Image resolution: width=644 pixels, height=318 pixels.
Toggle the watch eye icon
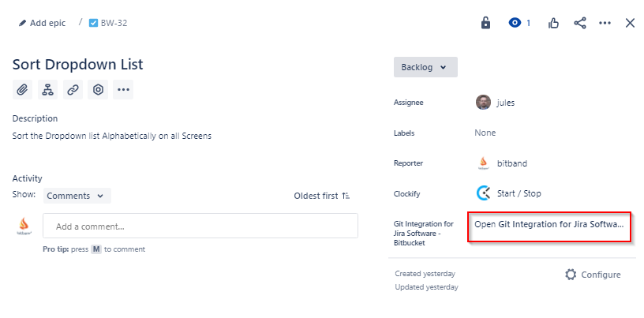pos(515,23)
